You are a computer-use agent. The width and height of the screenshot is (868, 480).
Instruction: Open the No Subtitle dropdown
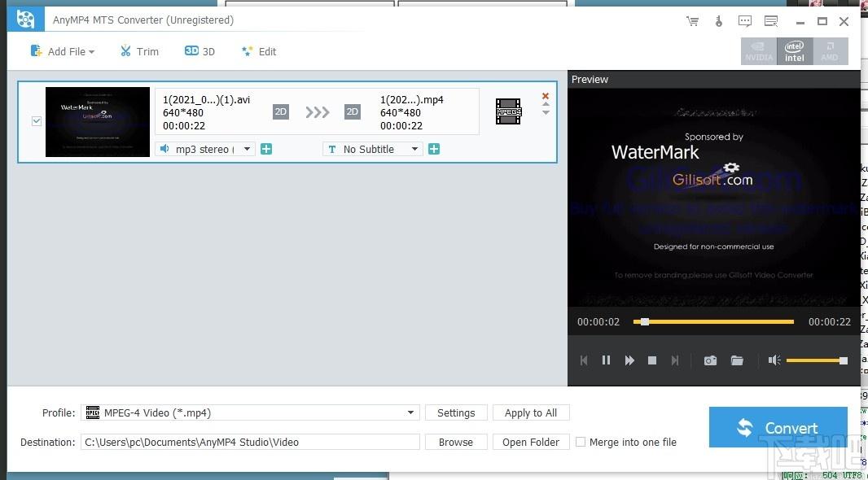(373, 149)
